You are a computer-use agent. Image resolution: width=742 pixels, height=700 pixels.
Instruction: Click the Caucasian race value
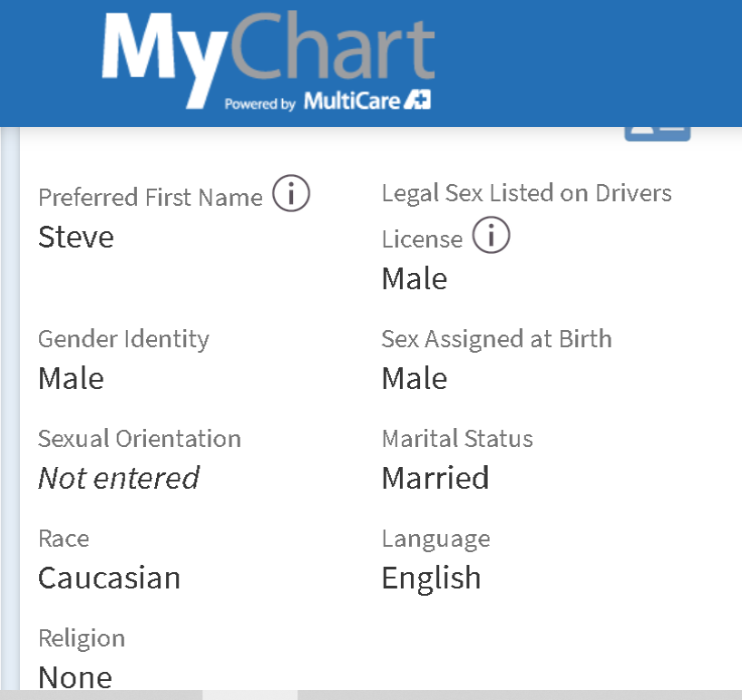[109, 578]
